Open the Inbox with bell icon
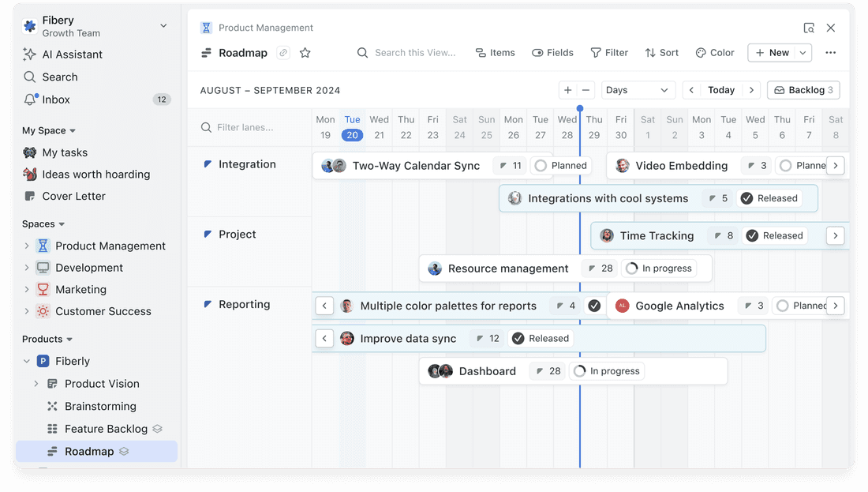Viewport: 868px width, 492px height. click(55, 100)
